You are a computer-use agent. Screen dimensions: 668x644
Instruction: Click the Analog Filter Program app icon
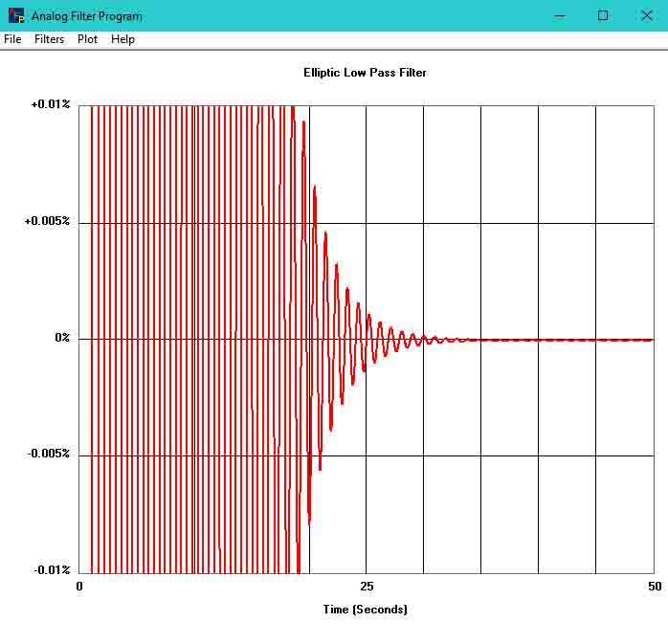pos(16,15)
